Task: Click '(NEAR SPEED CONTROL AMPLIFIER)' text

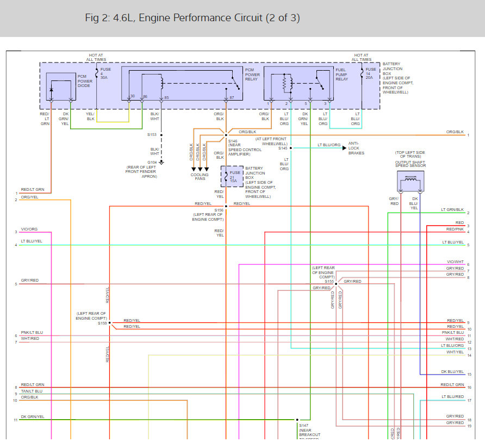Action: pyautogui.click(x=245, y=150)
